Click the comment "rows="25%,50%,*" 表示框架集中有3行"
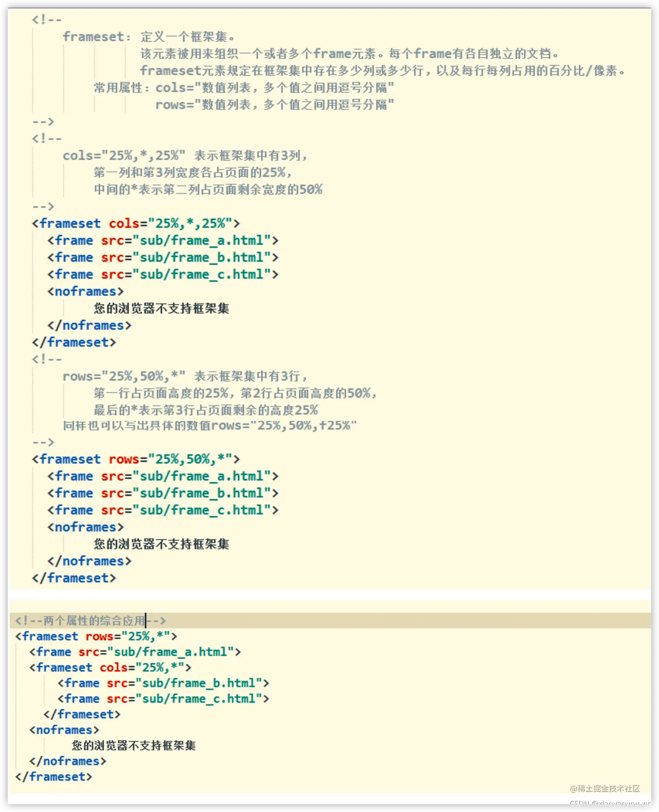Viewport: 659px width, 812px height. point(185,376)
